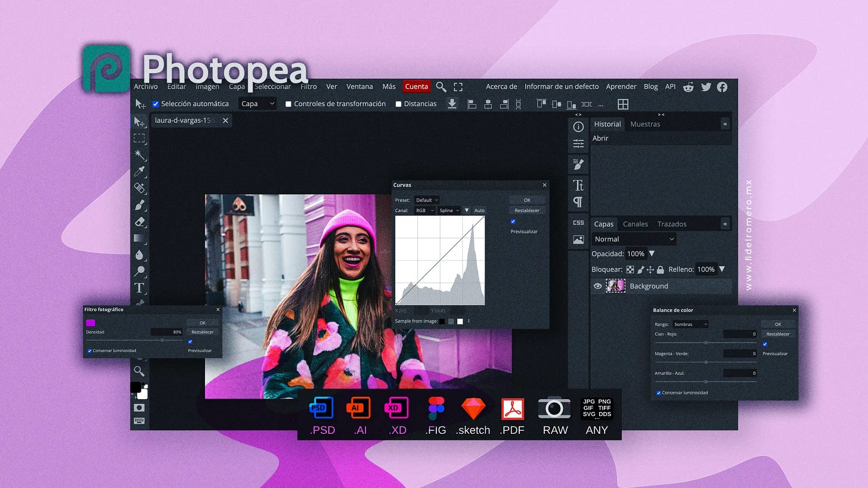Click Restablecer in the Curvas dialog
The image size is (868, 488).
527,210
